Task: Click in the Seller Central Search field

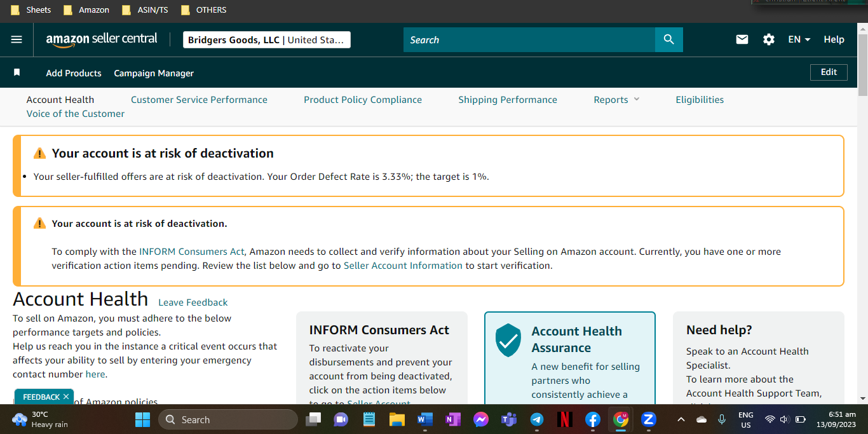Action: pyautogui.click(x=529, y=39)
